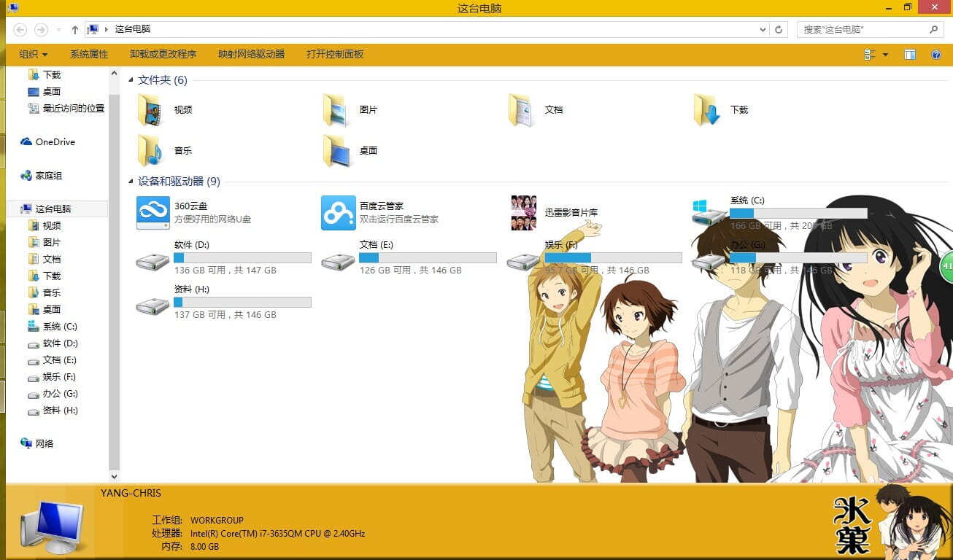Click the Up navigation arrow

75,30
